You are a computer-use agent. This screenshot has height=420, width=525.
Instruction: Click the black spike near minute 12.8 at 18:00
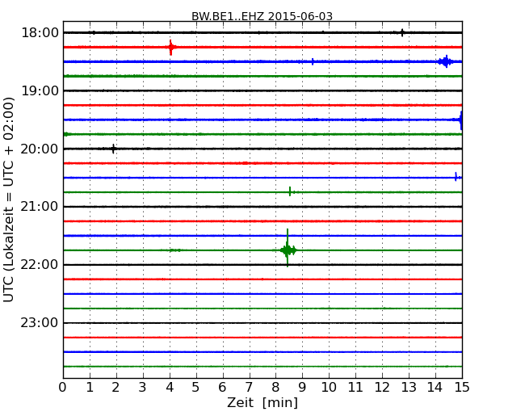pos(402,32)
